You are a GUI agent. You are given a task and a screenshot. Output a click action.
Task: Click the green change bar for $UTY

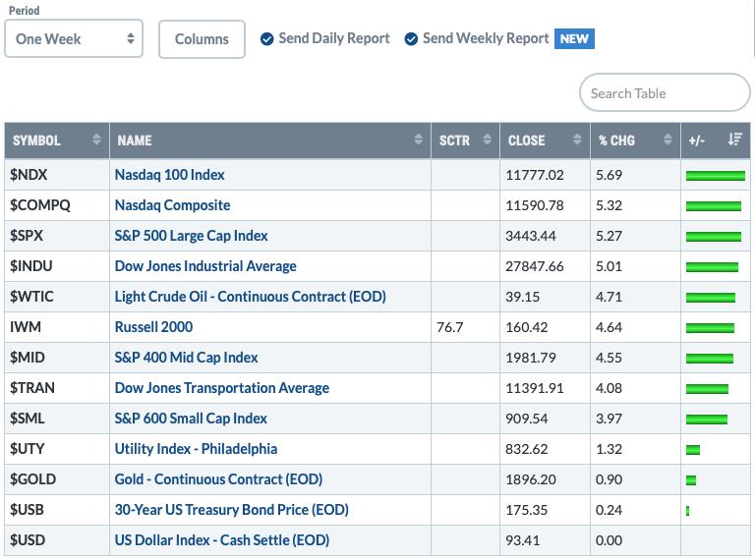point(693,450)
